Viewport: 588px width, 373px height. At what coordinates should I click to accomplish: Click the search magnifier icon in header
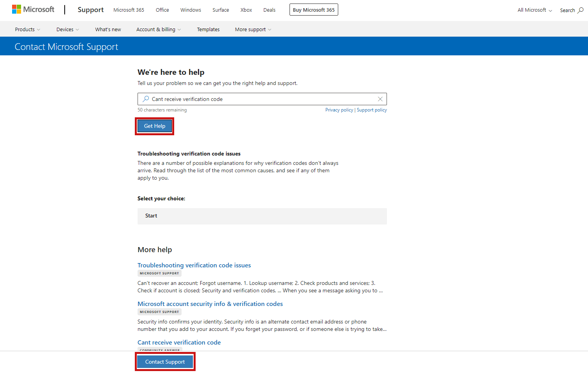tap(581, 10)
